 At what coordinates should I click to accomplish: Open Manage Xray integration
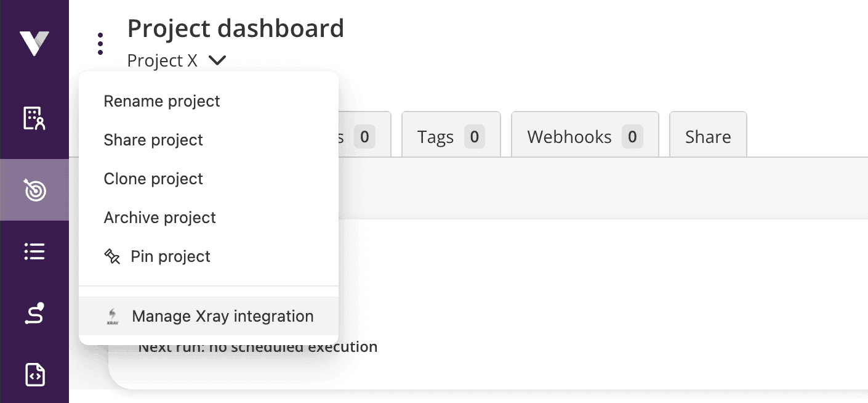click(x=222, y=316)
